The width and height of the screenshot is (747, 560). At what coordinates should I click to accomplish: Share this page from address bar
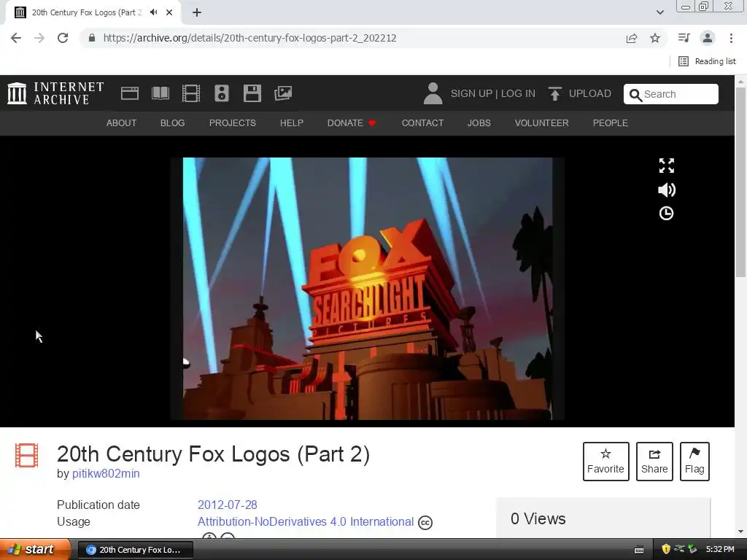(632, 38)
